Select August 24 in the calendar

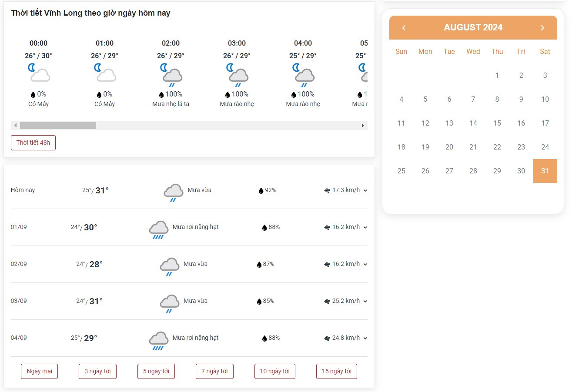[x=545, y=147]
